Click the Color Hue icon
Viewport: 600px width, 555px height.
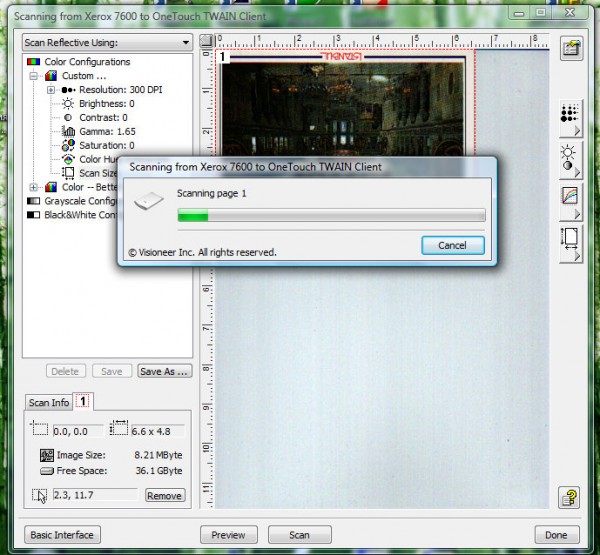(x=68, y=159)
